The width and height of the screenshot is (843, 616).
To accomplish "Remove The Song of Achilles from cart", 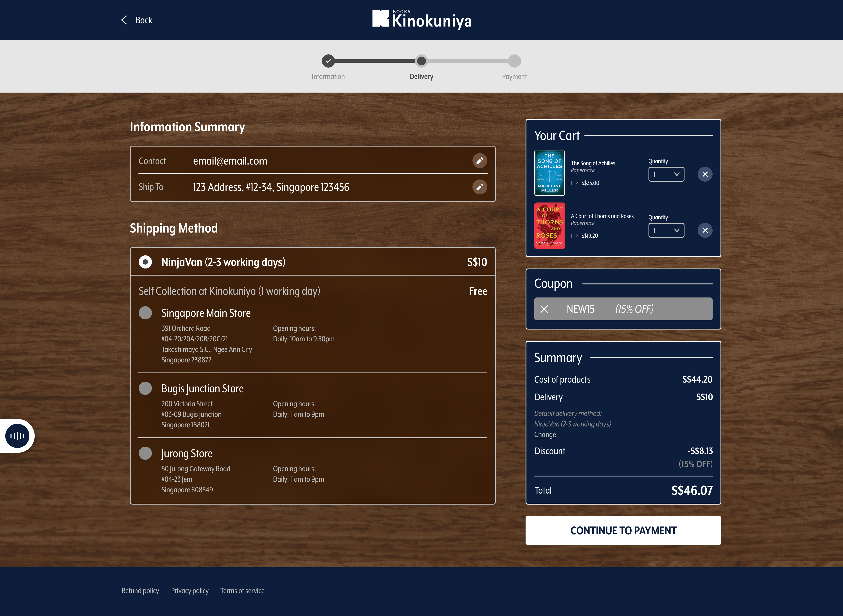I will [705, 174].
